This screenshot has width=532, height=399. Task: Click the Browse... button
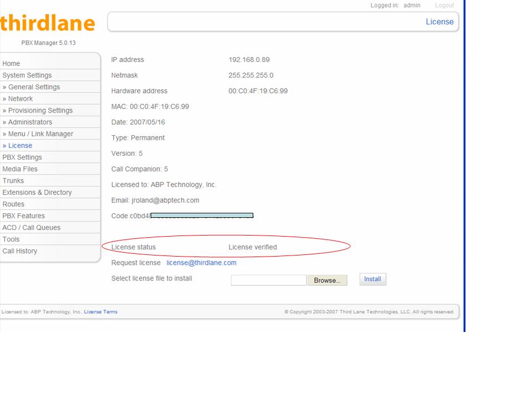tap(327, 280)
